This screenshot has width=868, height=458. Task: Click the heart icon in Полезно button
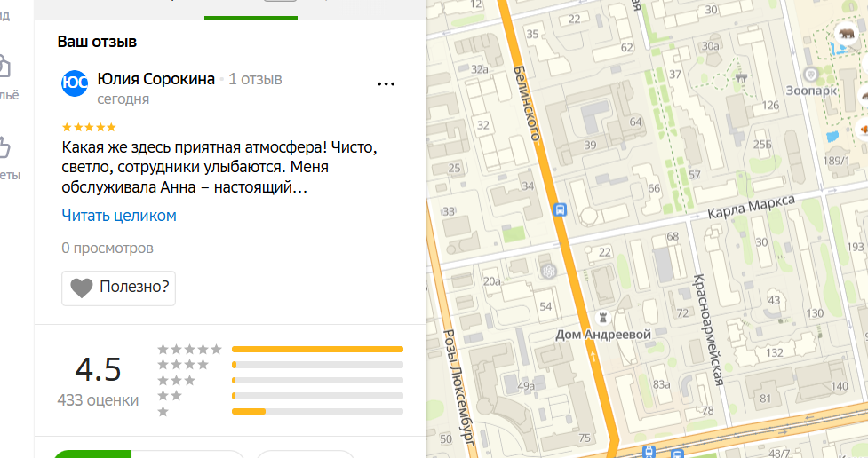click(82, 288)
